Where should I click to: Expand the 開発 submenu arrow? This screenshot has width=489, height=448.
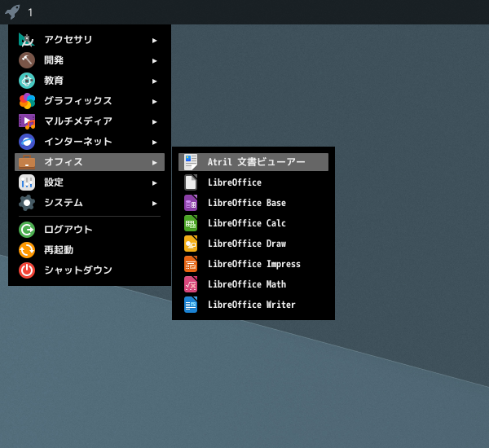pyautogui.click(x=154, y=61)
